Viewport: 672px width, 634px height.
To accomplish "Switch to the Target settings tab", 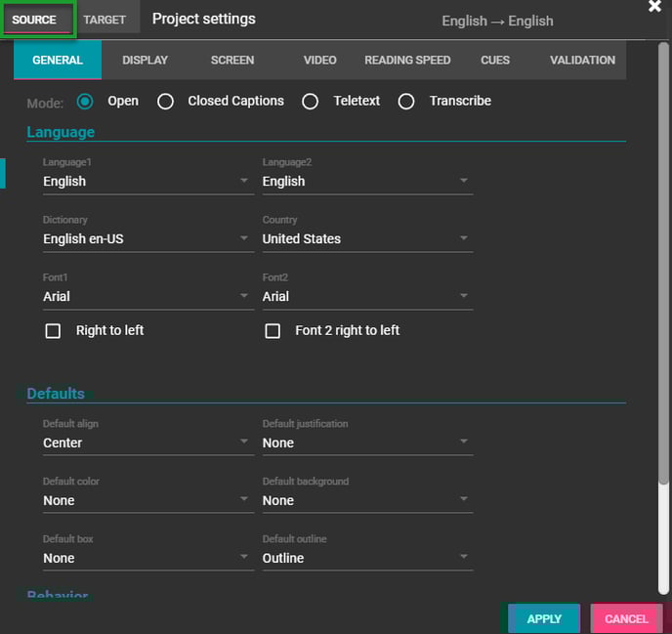I will pyautogui.click(x=105, y=20).
